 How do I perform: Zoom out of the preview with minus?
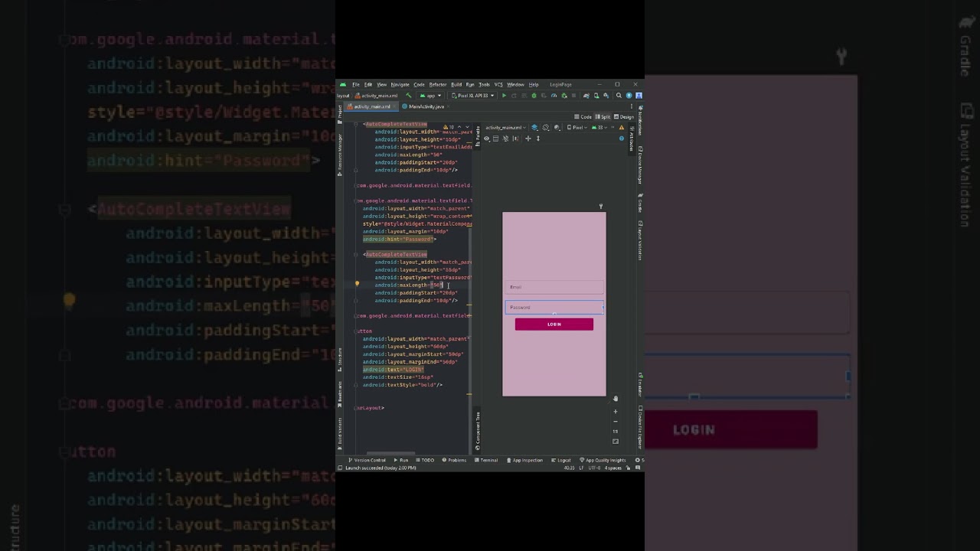(616, 422)
